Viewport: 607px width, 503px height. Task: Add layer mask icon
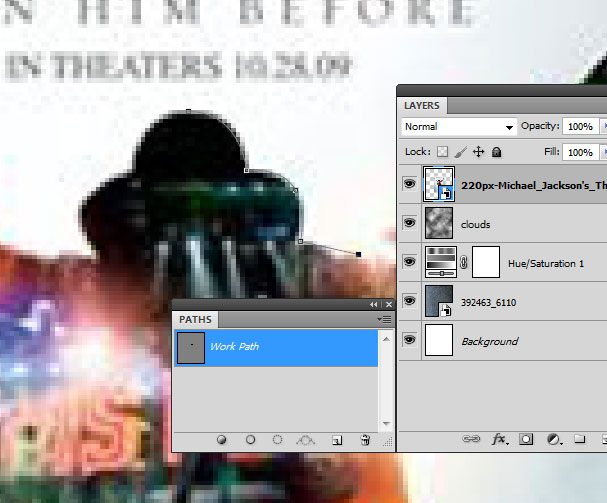click(526, 439)
